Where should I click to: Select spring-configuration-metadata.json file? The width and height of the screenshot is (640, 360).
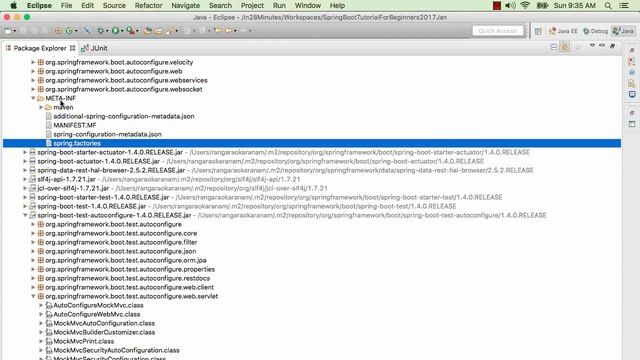coord(107,134)
